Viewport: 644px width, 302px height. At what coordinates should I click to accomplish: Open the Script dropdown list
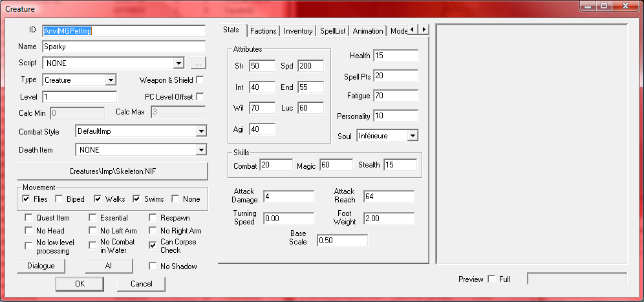click(x=179, y=63)
